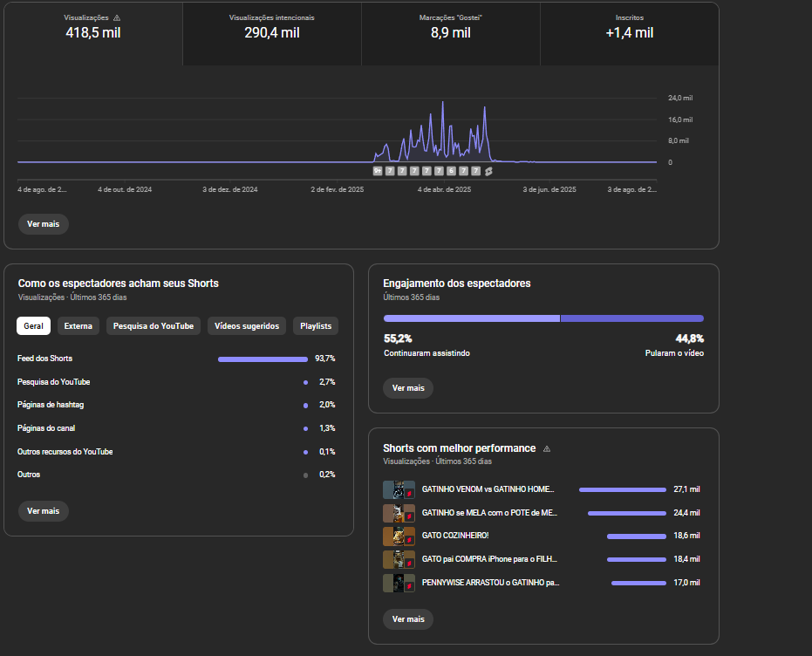Click the 27,1 mil views bar
The height and width of the screenshot is (656, 812).
click(x=623, y=489)
